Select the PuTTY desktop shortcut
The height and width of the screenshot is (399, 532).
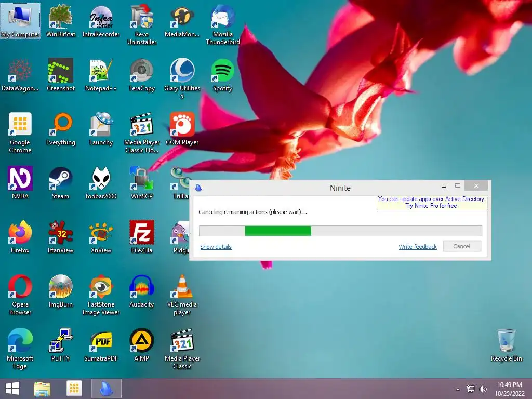click(x=60, y=345)
